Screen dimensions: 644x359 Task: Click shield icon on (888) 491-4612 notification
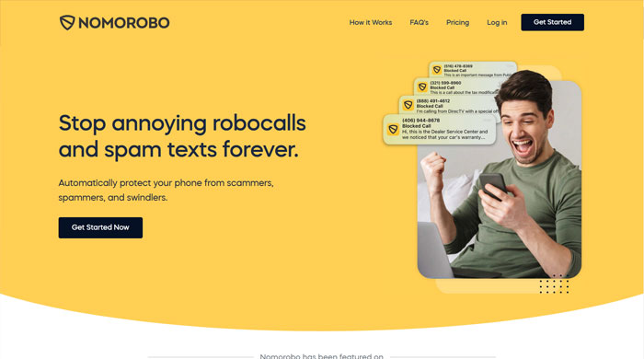tap(408, 105)
